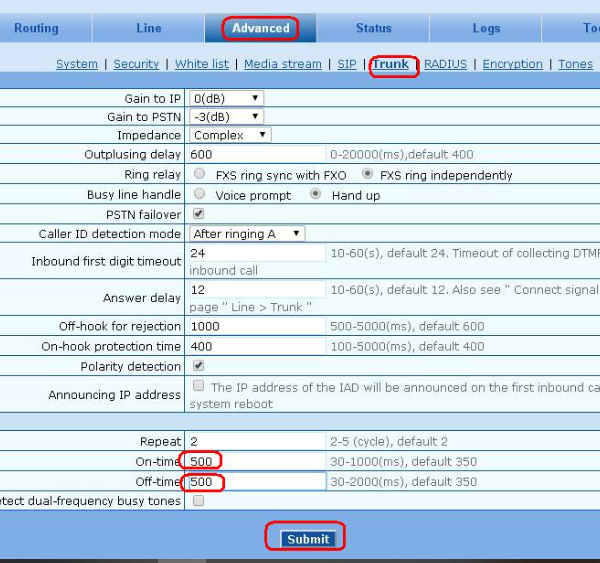Click the On-time input field
The height and width of the screenshot is (563, 600).
257,461
